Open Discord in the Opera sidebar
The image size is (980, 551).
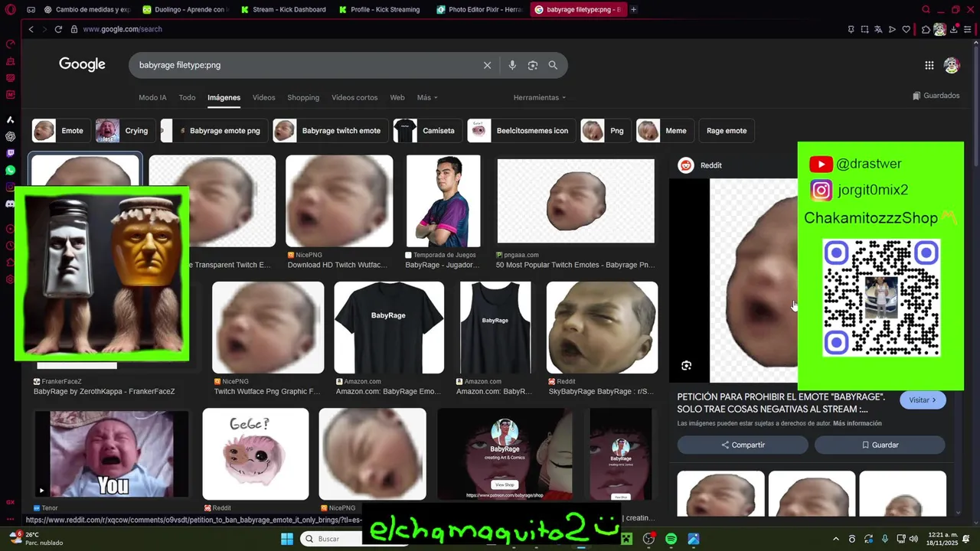pos(10,204)
